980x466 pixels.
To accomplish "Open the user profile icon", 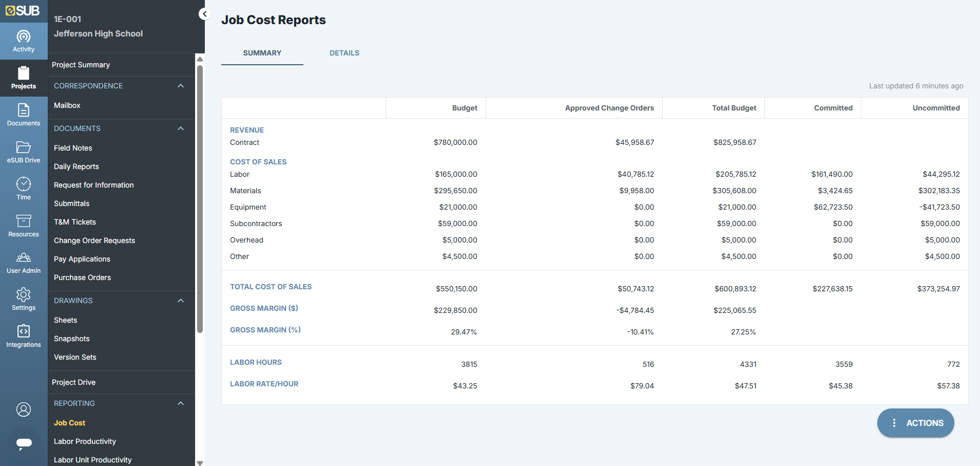I will 24,409.
